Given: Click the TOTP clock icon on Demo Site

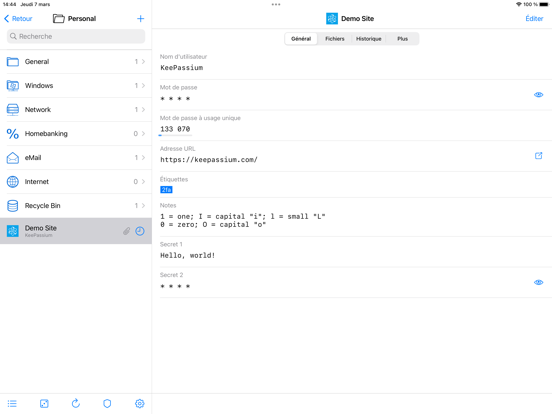Looking at the screenshot, I should pyautogui.click(x=140, y=231).
